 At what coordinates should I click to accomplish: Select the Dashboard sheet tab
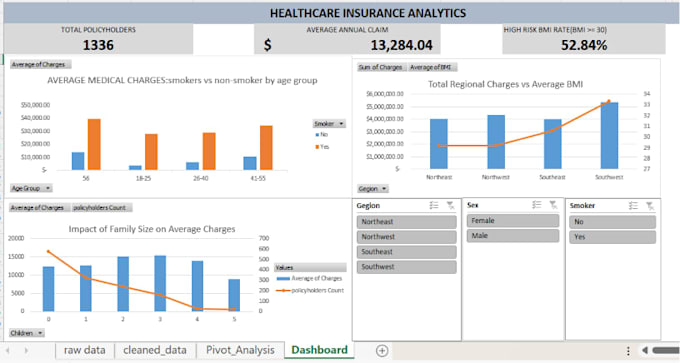click(x=319, y=350)
